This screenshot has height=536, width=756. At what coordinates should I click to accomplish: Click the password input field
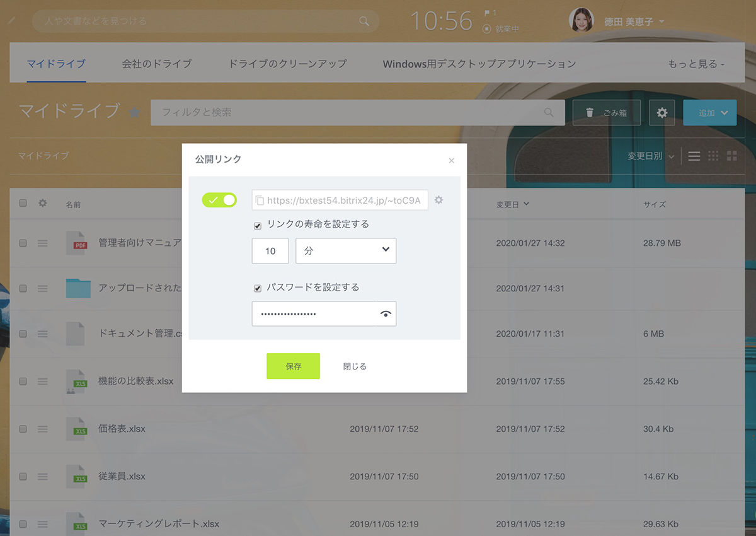[x=324, y=313]
